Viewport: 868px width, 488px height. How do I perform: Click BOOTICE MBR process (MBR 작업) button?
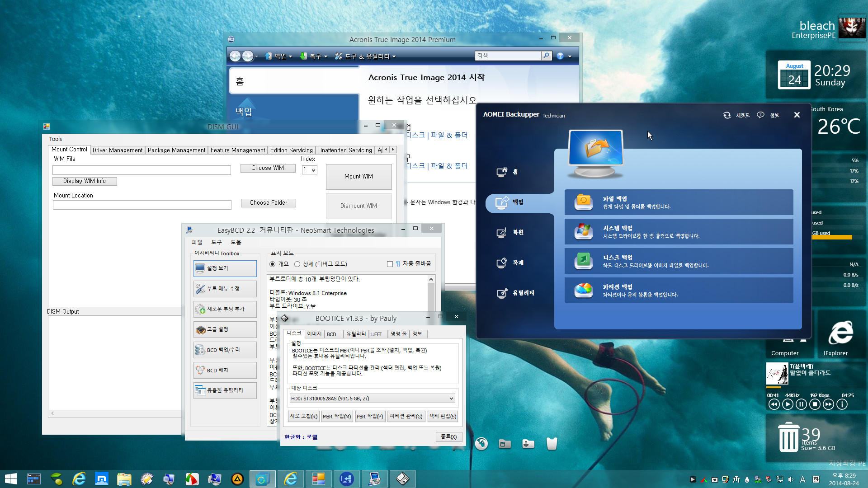coord(337,417)
